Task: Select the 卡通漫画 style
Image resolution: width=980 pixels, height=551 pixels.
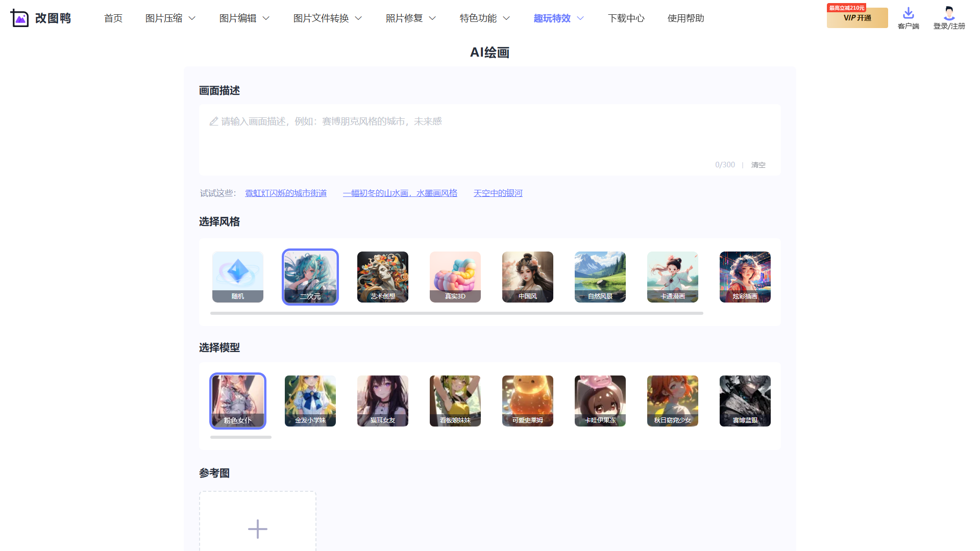Action: pyautogui.click(x=673, y=277)
